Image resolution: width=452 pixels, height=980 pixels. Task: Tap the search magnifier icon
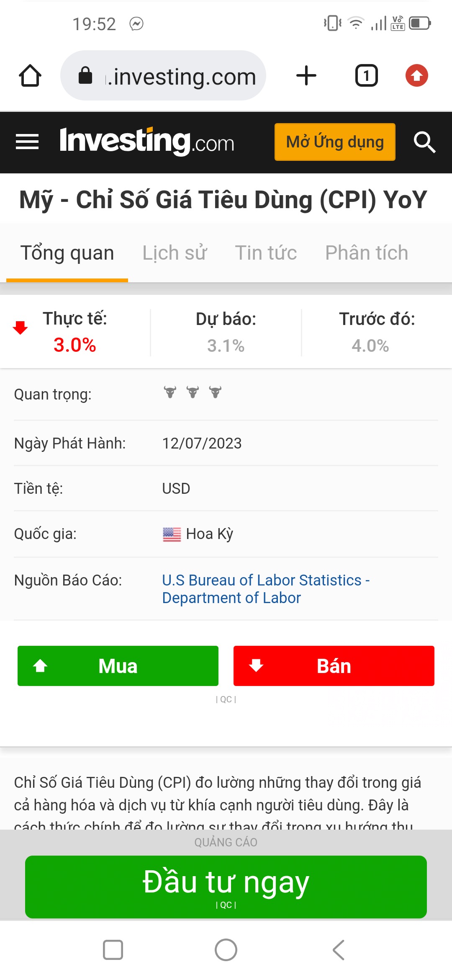pyautogui.click(x=424, y=142)
